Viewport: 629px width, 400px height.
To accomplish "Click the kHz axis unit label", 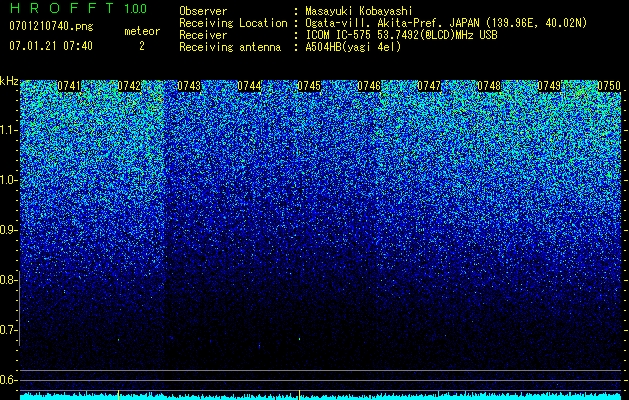I will click(x=9, y=81).
